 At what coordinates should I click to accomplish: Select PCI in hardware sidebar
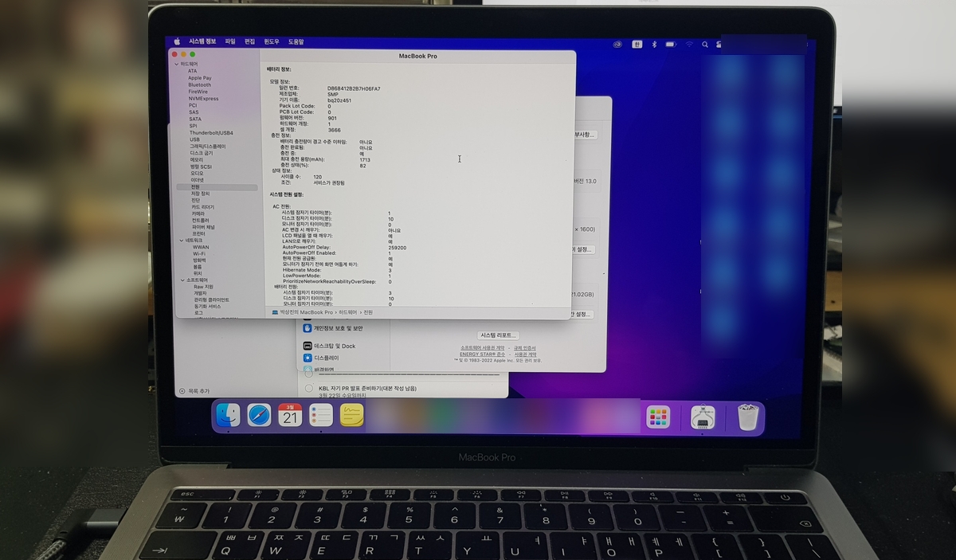193,105
